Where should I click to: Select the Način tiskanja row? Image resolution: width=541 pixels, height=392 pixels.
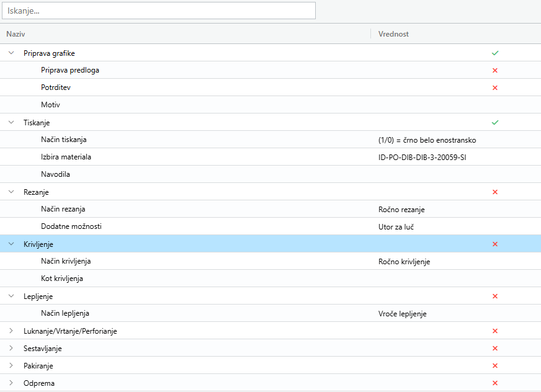[x=68, y=140]
